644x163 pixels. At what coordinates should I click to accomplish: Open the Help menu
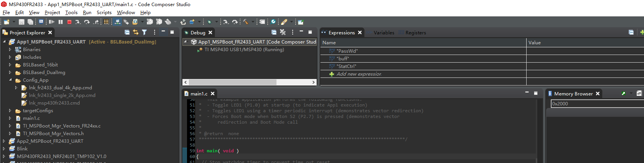click(x=145, y=12)
